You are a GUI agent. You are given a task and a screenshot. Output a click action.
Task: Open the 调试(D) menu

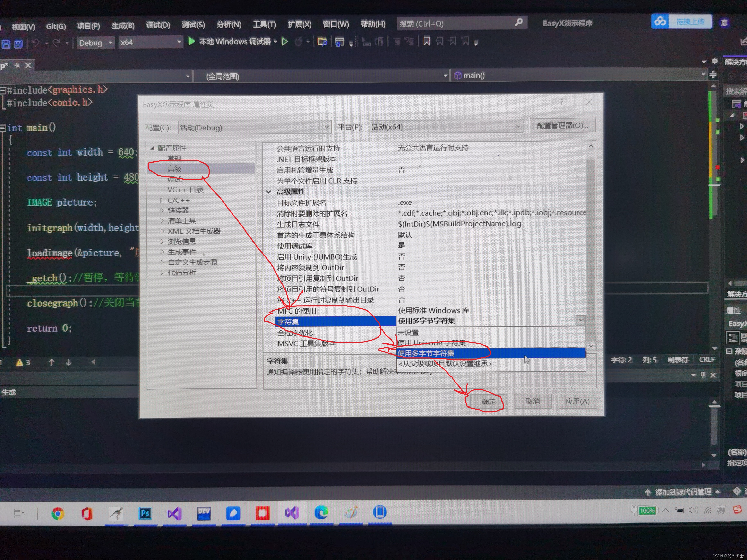158,25
